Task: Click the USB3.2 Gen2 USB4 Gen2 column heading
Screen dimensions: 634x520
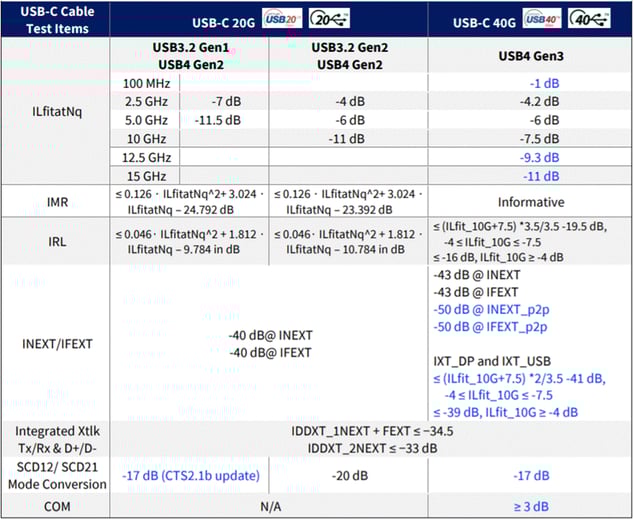Action: [x=350, y=56]
